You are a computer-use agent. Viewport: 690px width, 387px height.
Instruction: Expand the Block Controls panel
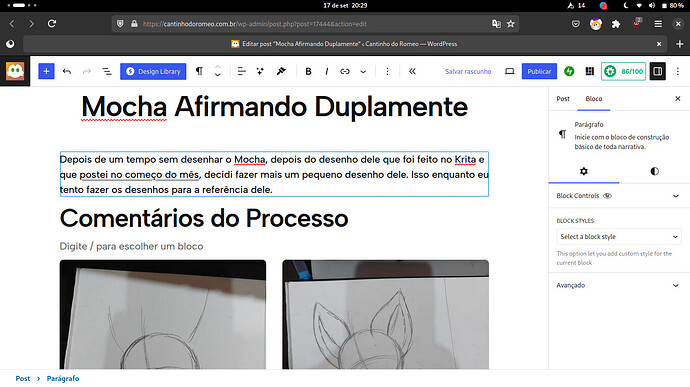618,196
